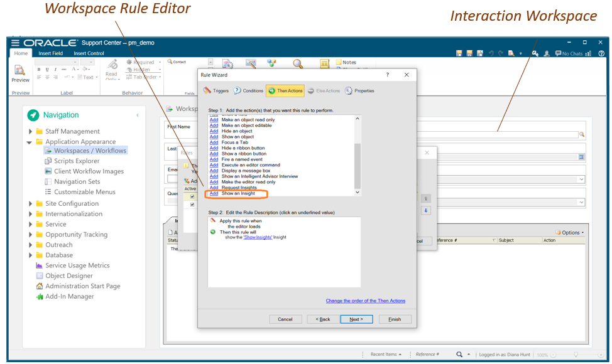Expand the Database folder
612x364 pixels.
30,255
